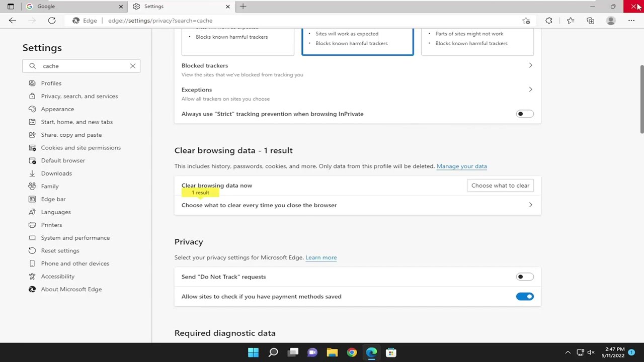644x362 pixels.
Task: Add this page to favorites
Action: coord(526,21)
